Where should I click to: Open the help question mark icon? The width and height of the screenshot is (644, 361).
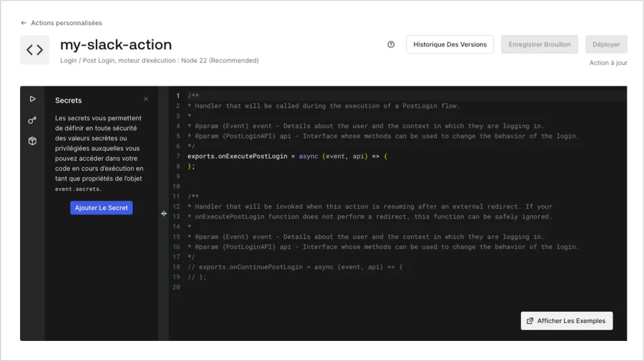391,44
